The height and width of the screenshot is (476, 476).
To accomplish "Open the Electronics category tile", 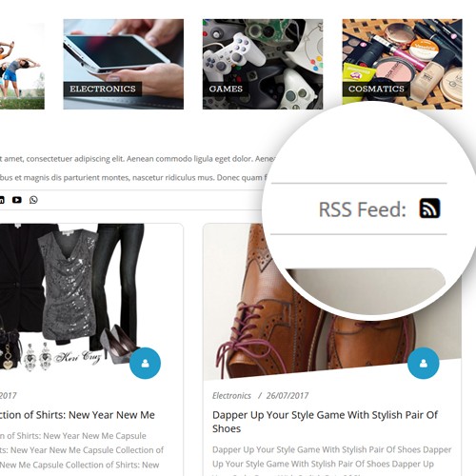I will click(x=124, y=64).
